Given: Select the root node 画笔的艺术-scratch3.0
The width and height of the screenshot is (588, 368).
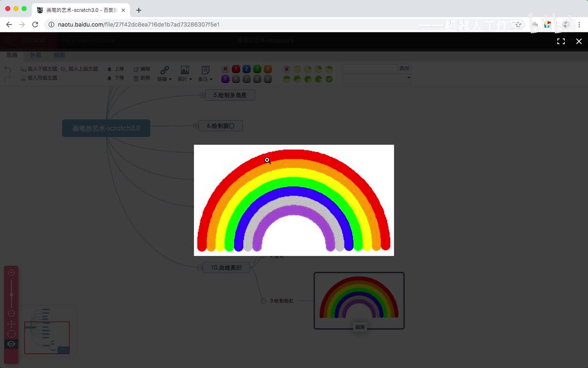Looking at the screenshot, I should [x=106, y=128].
